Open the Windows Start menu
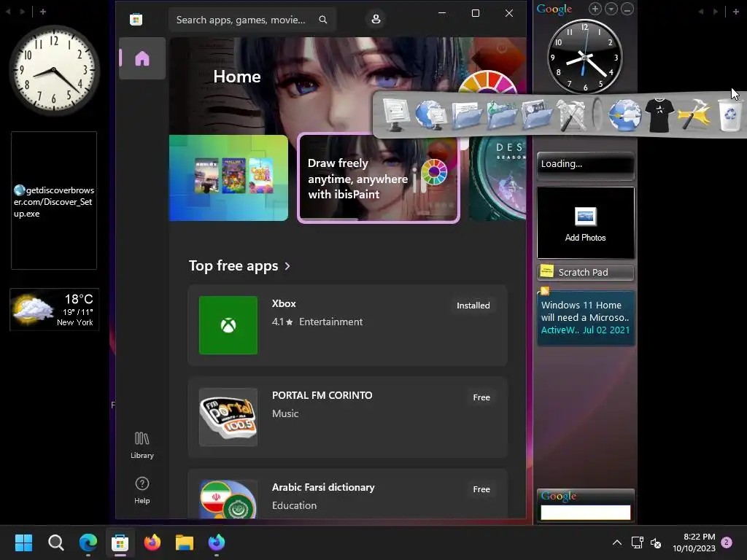This screenshot has width=747, height=560. (x=23, y=542)
